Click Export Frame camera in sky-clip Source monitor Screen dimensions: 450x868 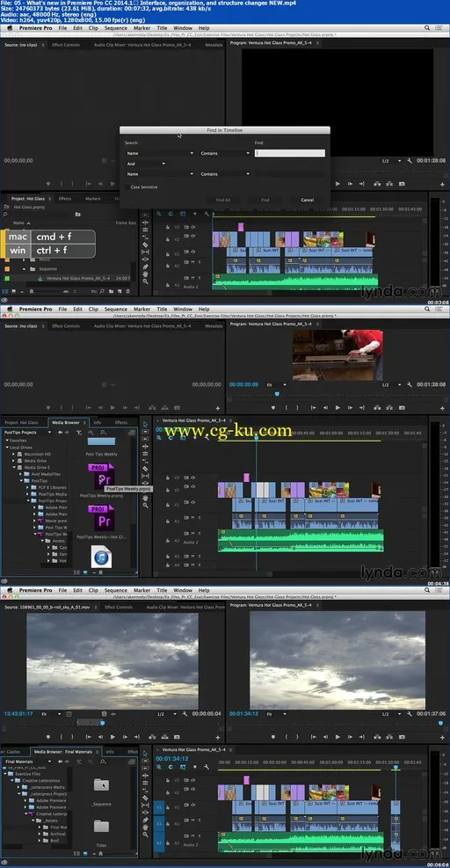pyautogui.click(x=177, y=737)
